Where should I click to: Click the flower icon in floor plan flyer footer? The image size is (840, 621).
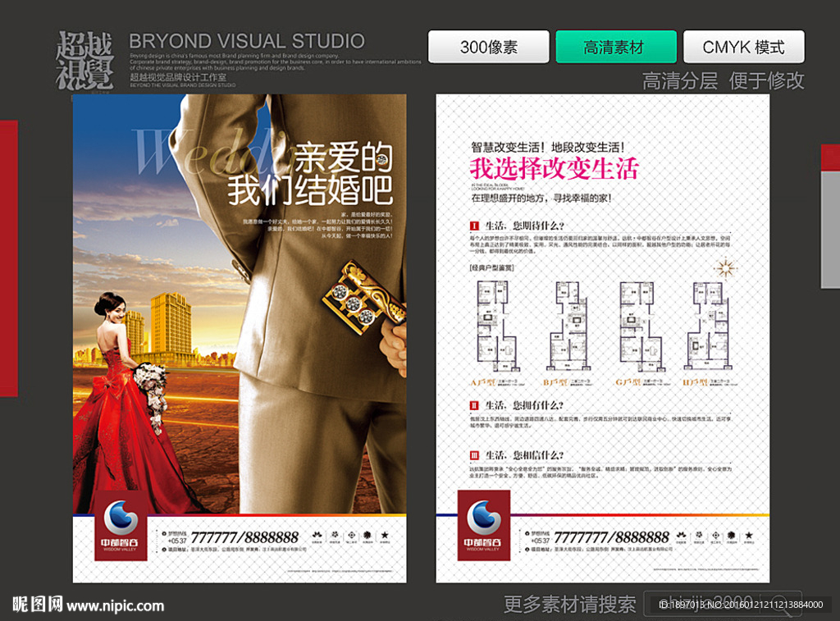pyautogui.click(x=699, y=535)
